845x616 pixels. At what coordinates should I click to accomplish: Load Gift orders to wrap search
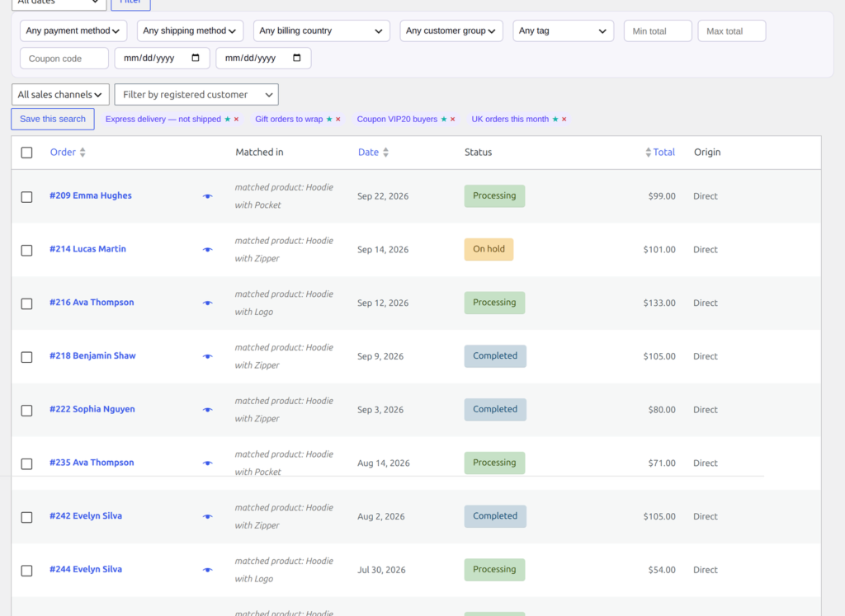click(x=289, y=119)
